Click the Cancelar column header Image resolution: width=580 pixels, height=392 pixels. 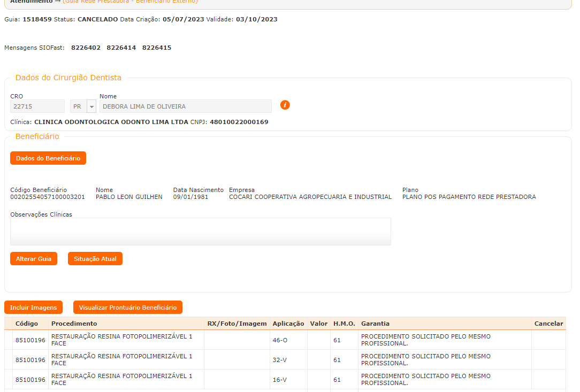(x=548, y=324)
